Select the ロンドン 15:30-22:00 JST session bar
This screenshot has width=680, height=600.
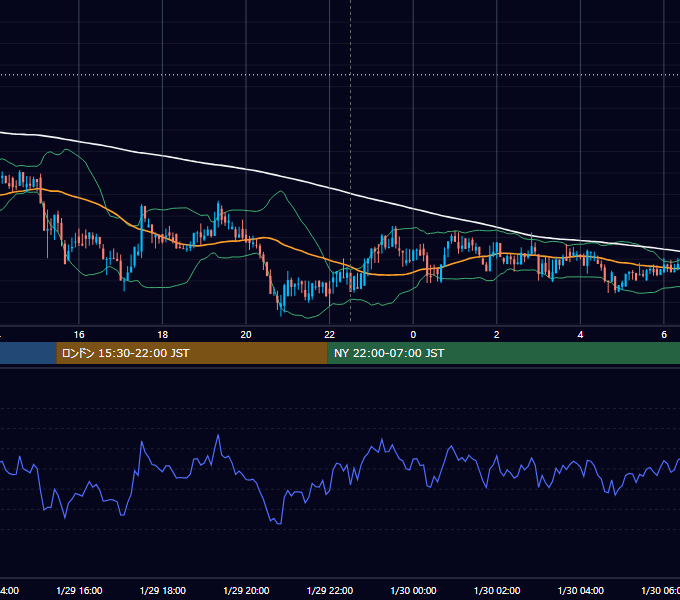[x=192, y=353]
